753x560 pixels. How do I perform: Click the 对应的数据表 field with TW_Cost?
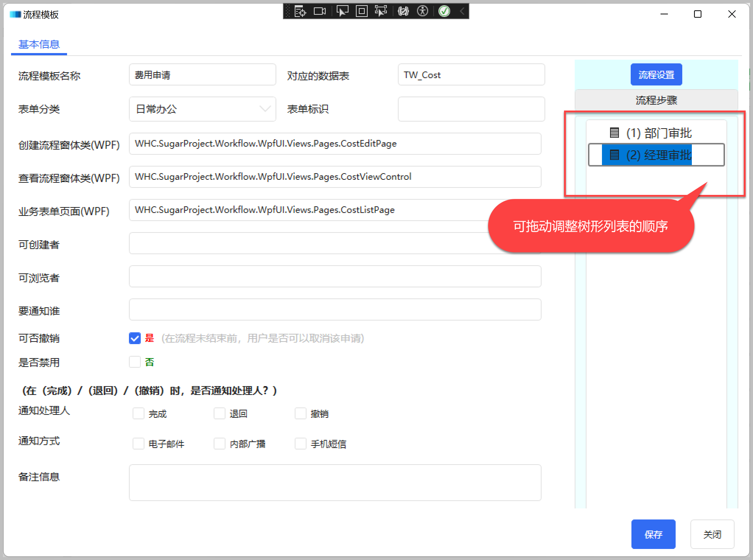point(471,75)
